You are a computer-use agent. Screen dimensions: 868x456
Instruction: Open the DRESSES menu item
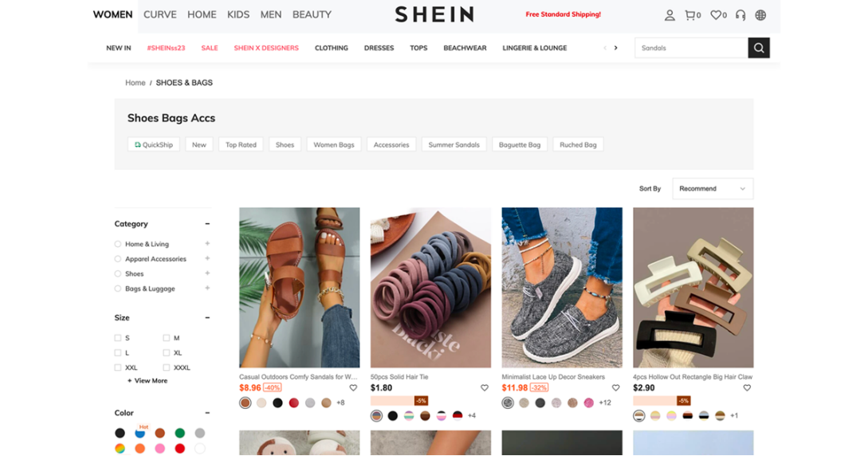tap(379, 48)
